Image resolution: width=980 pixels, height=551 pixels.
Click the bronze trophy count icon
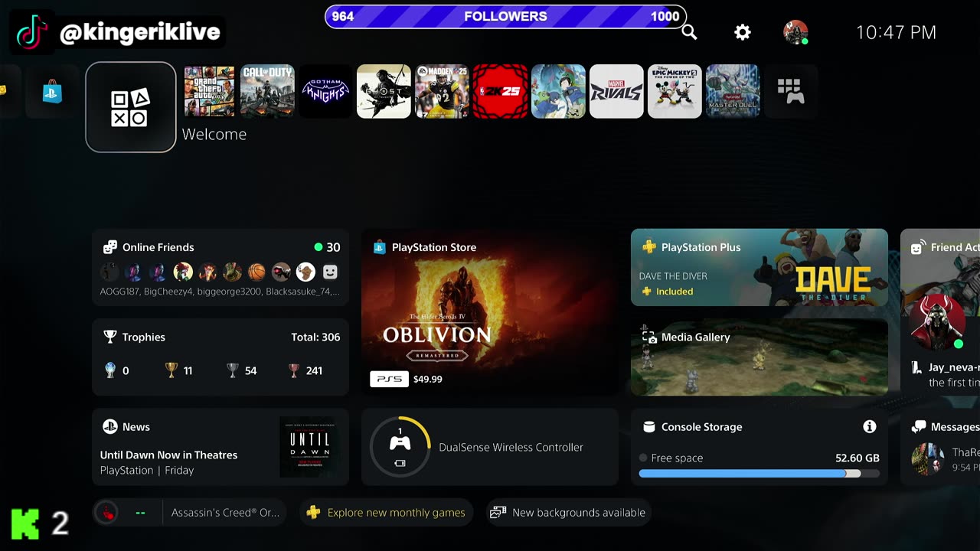coord(294,370)
